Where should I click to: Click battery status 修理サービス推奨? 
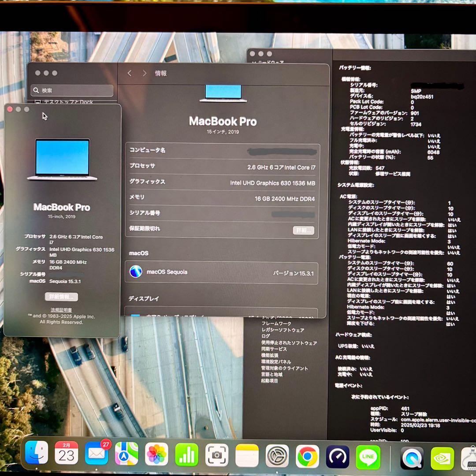tap(393, 174)
